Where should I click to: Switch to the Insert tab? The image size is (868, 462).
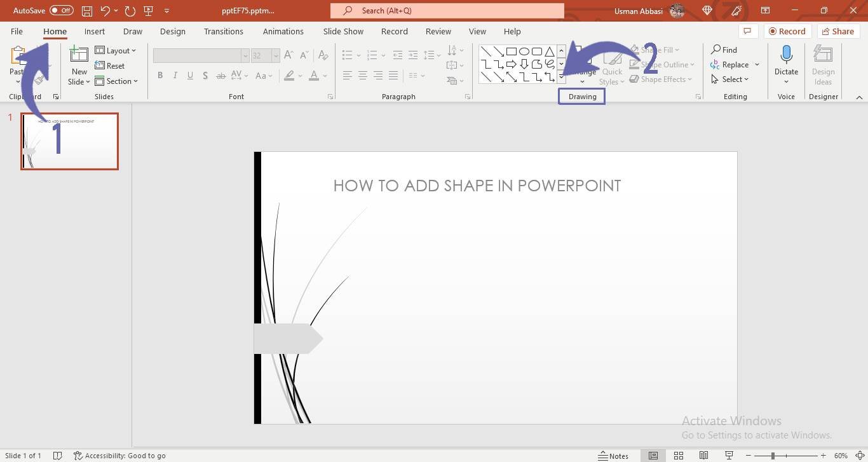(95, 31)
